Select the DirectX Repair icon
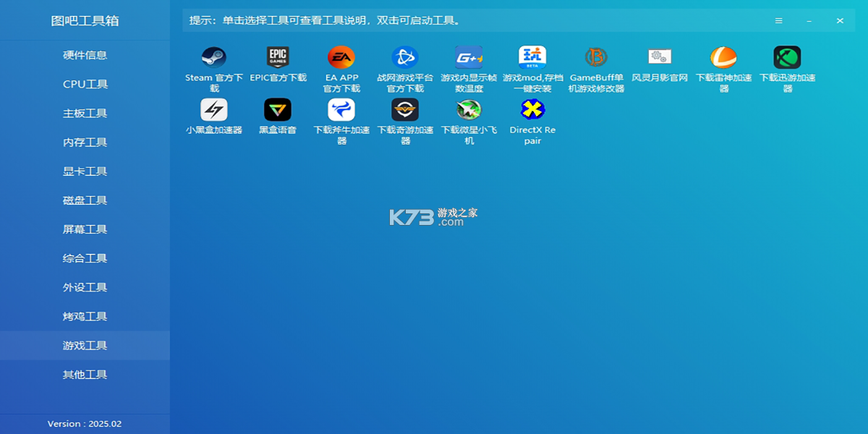868x434 pixels. pos(532,110)
